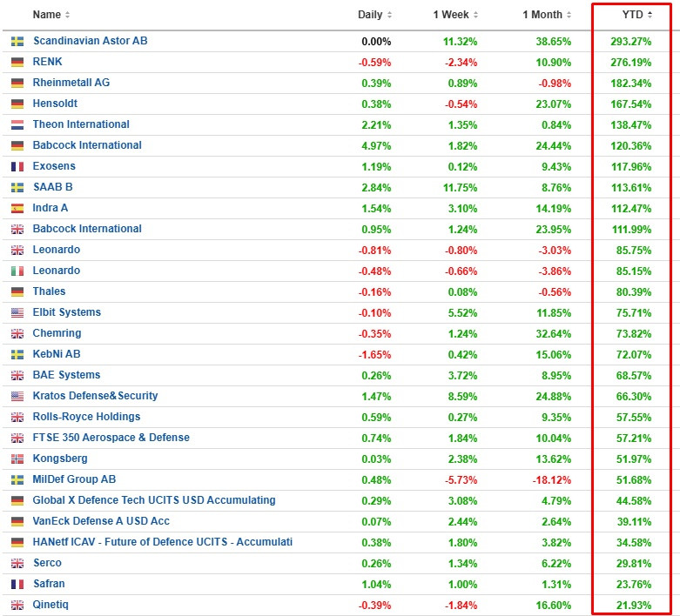The image size is (680, 616).
Task: Open Qinetiq stock link
Action: point(50,605)
